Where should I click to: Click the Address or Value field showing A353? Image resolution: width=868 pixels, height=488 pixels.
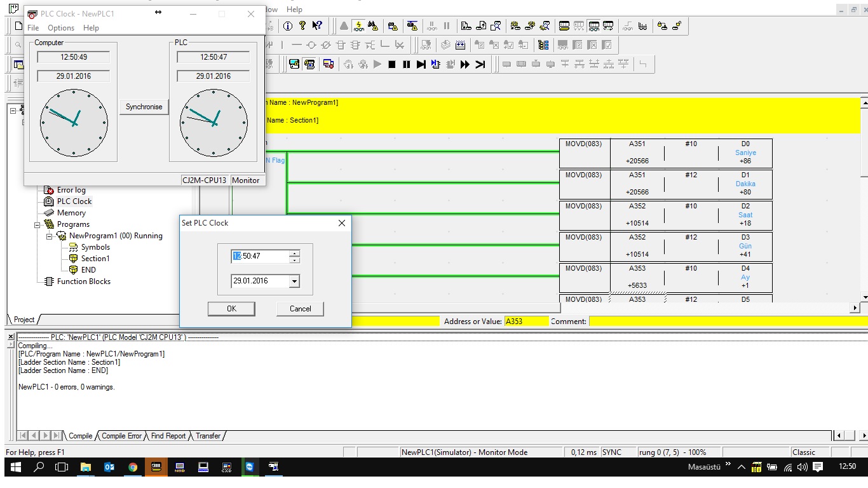pyautogui.click(x=526, y=322)
